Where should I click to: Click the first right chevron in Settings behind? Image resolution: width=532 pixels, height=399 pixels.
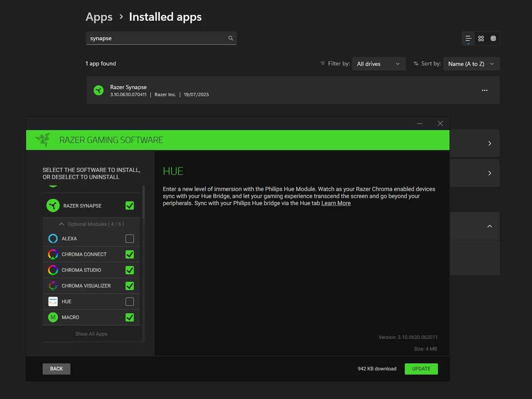tap(490, 143)
